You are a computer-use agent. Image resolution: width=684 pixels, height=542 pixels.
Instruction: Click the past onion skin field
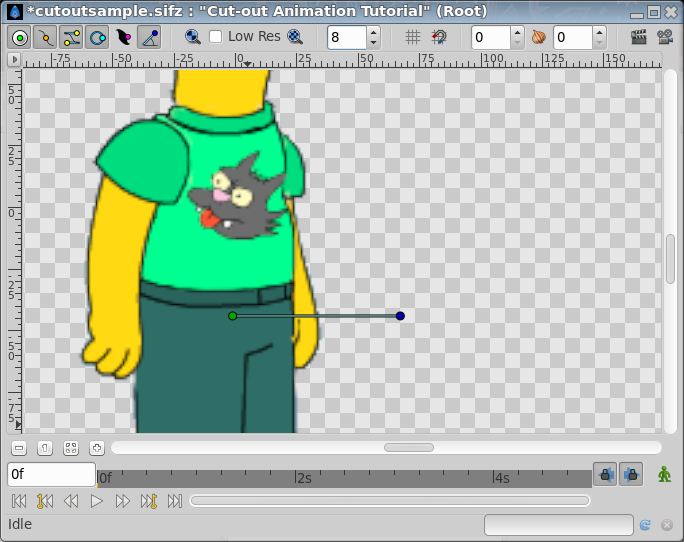tap(491, 38)
